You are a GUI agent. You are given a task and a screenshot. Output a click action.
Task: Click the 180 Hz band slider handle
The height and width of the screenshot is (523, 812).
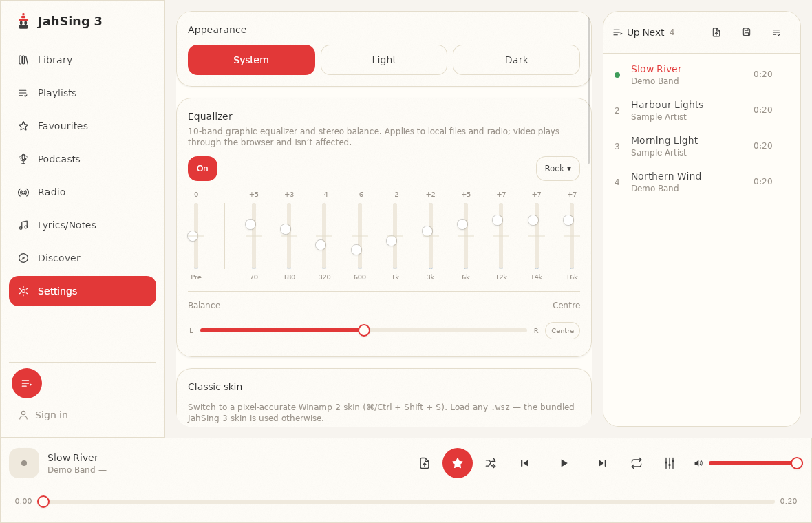(x=286, y=229)
